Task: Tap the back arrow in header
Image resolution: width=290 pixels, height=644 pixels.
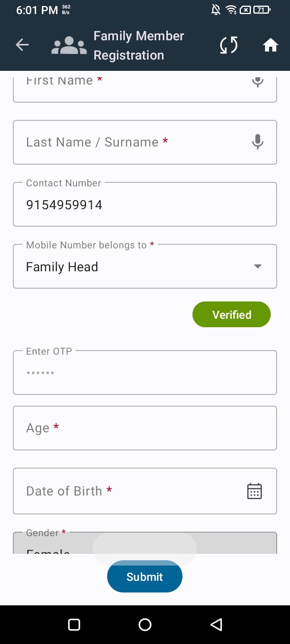Action: pyautogui.click(x=22, y=45)
